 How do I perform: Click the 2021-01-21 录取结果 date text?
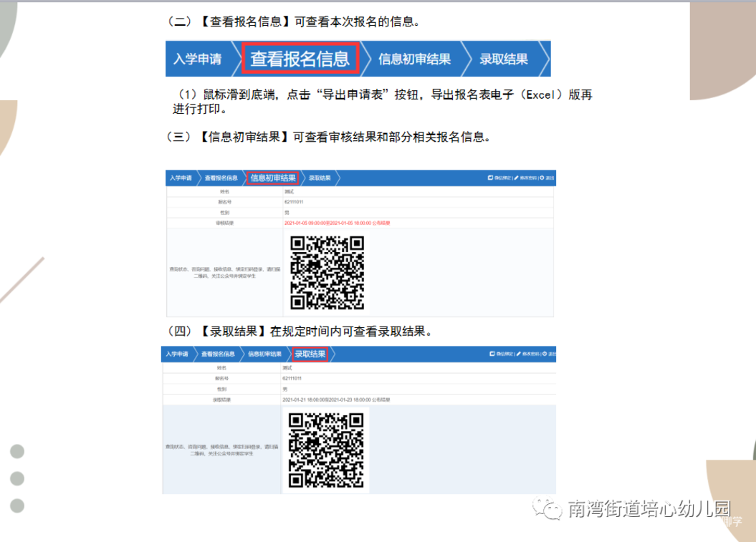point(336,400)
